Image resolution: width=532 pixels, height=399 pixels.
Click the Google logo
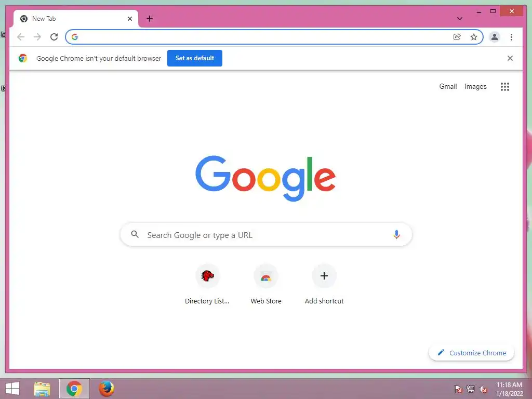[265, 178]
